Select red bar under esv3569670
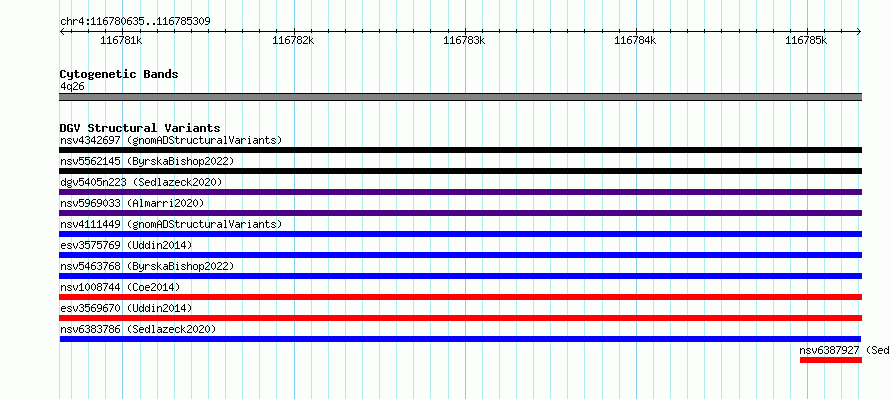The height and width of the screenshot is (399, 890). pyautogui.click(x=461, y=318)
